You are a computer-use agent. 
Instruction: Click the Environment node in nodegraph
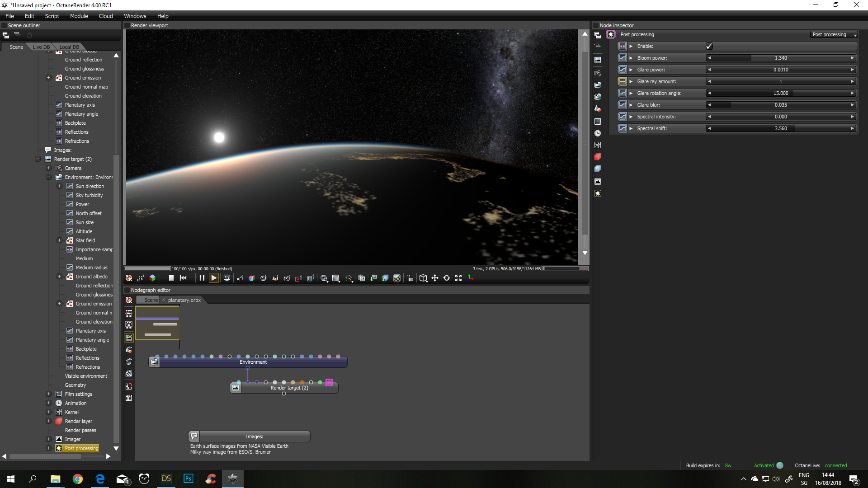pyautogui.click(x=253, y=362)
